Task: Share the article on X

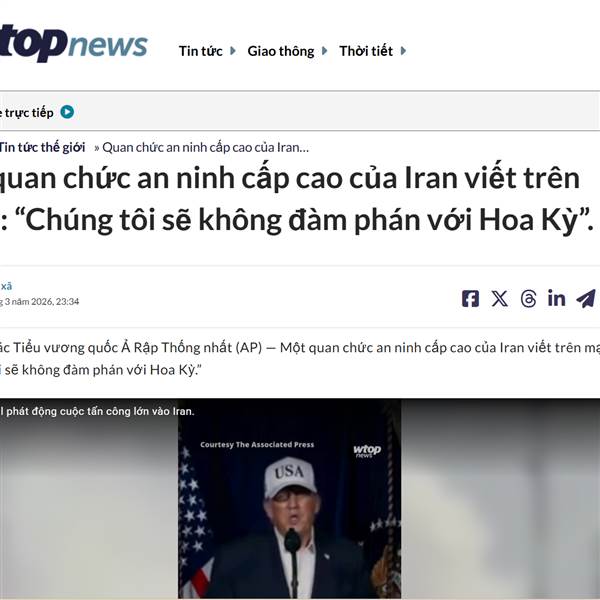Action: tap(499, 298)
